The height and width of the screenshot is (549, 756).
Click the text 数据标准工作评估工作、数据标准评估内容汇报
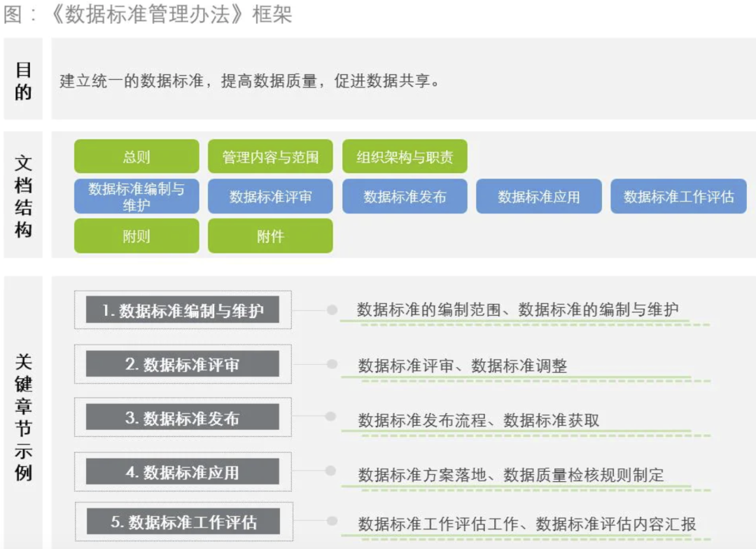(x=527, y=524)
